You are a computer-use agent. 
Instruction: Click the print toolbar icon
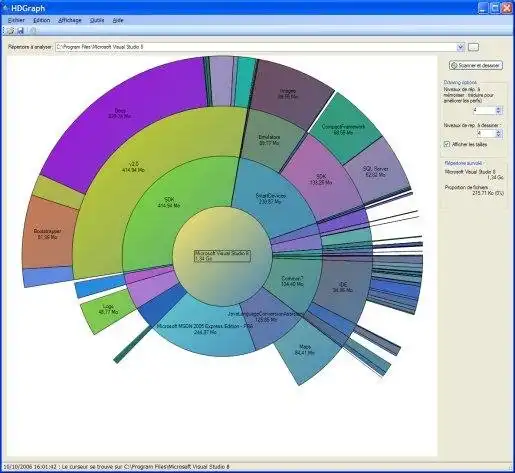[32, 31]
